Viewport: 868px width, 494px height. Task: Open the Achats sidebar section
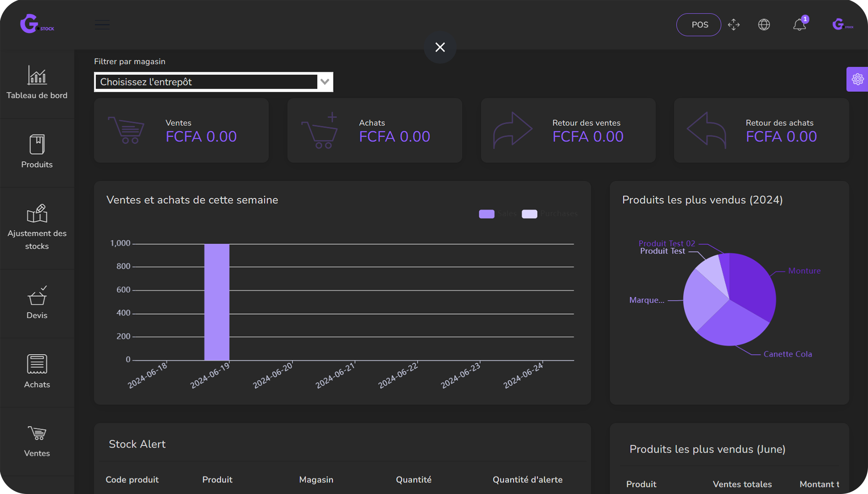click(x=37, y=372)
